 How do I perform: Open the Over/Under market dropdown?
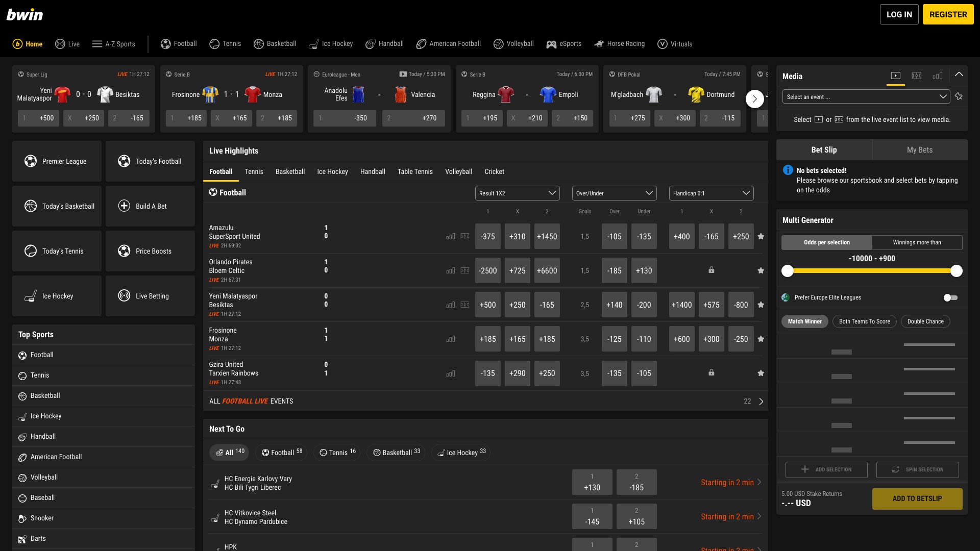point(614,193)
